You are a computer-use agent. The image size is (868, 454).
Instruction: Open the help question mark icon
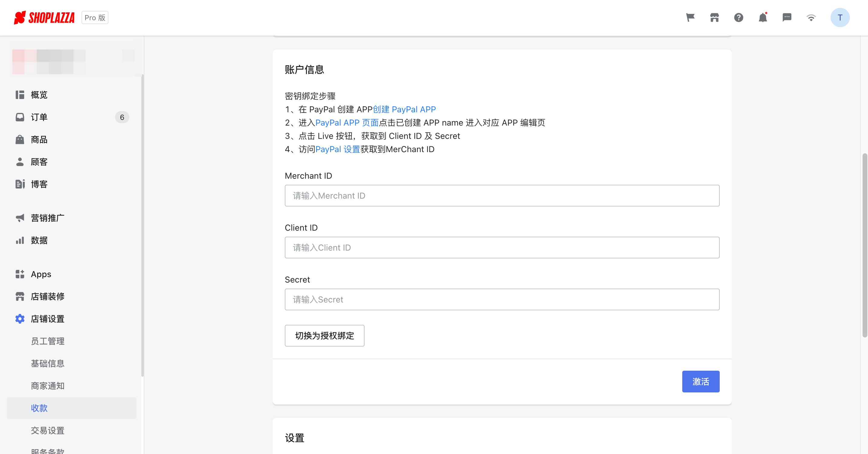point(739,18)
